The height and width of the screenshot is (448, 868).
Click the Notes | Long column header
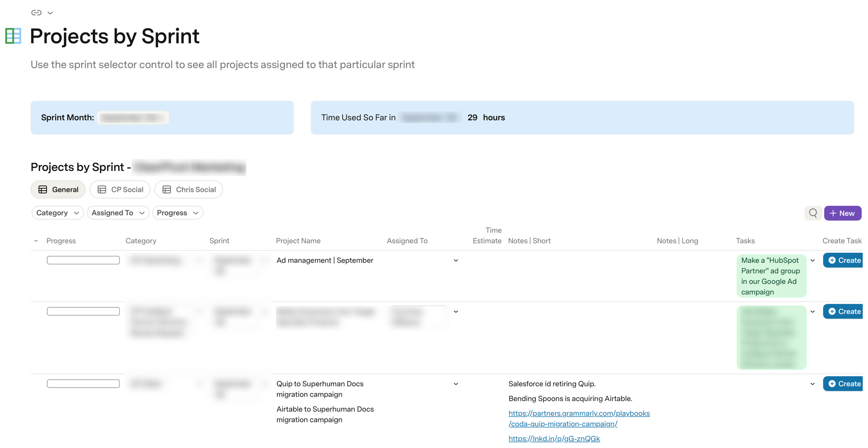point(677,241)
